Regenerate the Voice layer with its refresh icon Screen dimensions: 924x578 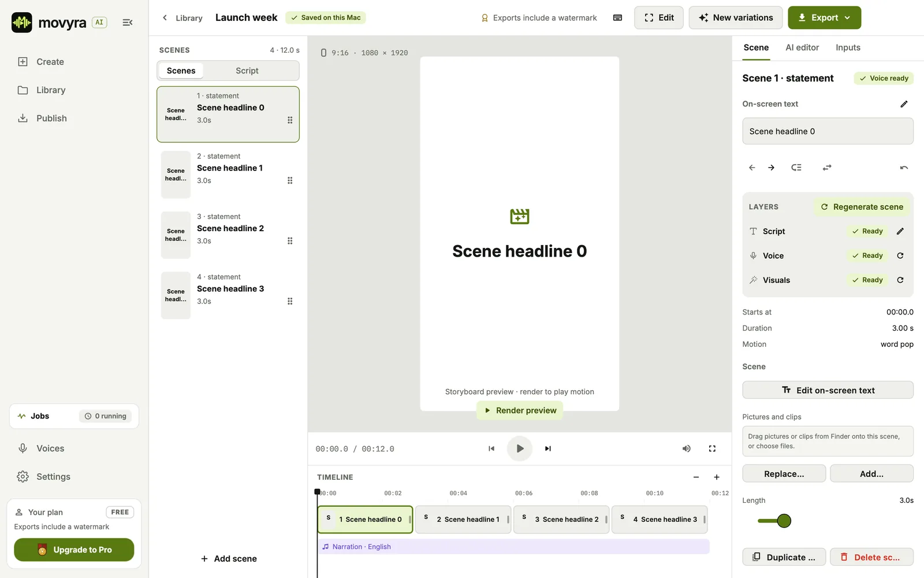click(900, 255)
